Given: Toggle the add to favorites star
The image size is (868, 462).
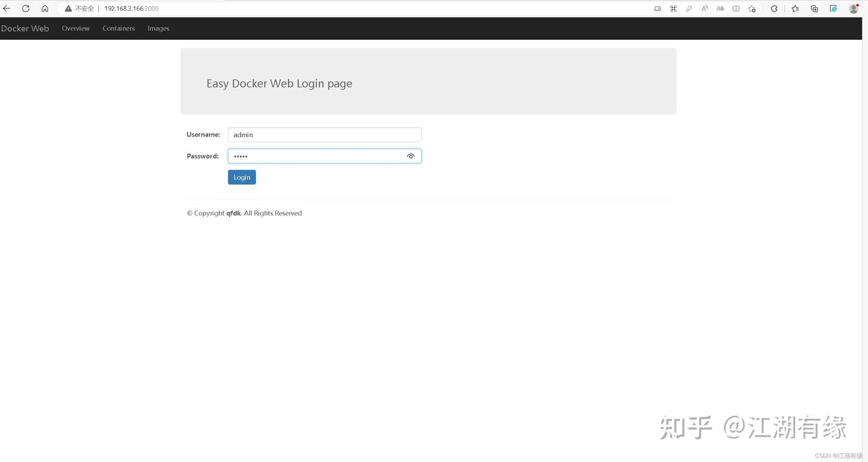Looking at the screenshot, I should [752, 8].
